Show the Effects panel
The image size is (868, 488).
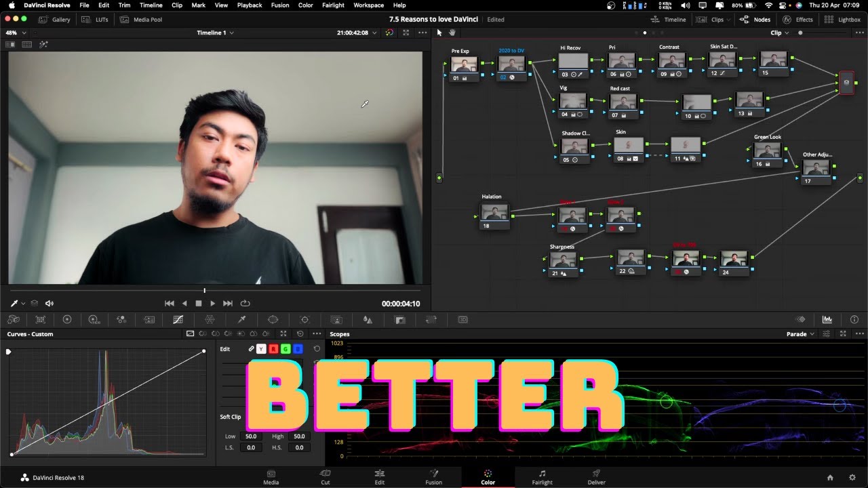click(x=797, y=20)
